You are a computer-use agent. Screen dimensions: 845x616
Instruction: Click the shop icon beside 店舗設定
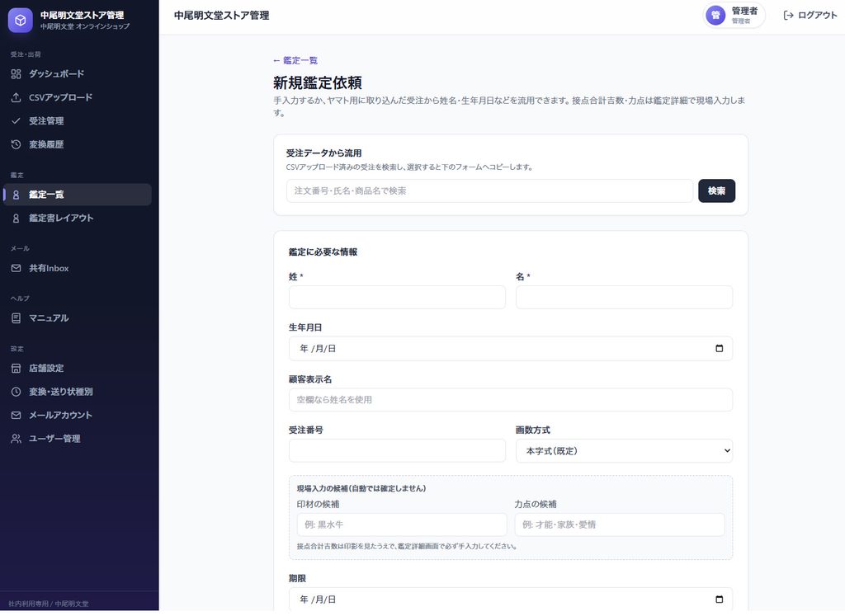(x=17, y=369)
